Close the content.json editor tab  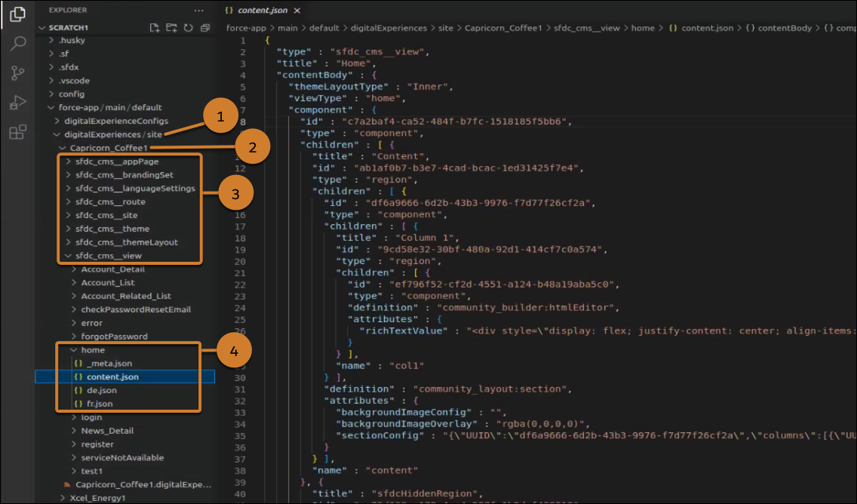pyautogui.click(x=296, y=11)
